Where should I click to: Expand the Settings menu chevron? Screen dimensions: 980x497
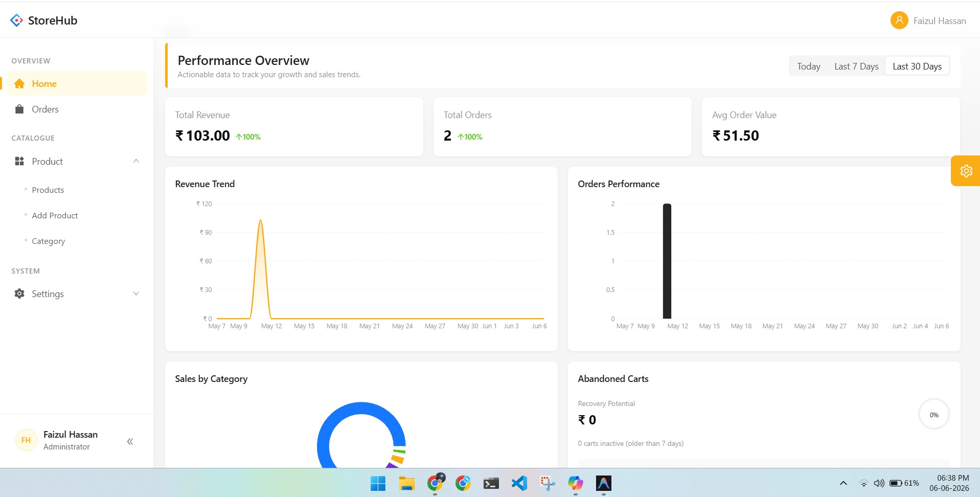pos(136,293)
